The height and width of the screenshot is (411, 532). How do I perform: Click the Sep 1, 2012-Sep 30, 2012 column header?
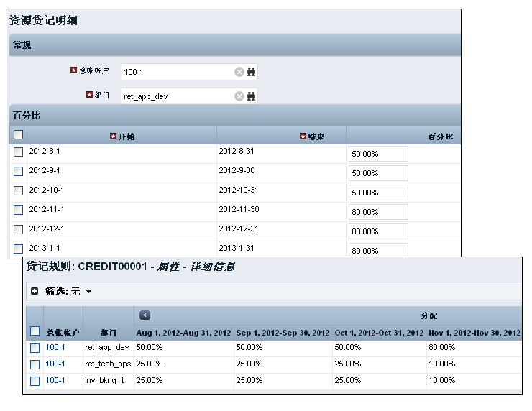coord(283,333)
